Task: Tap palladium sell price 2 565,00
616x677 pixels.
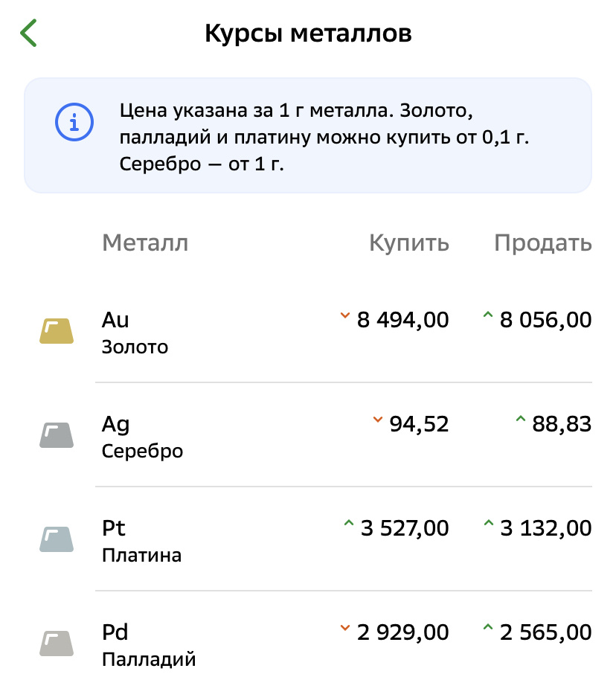Action: coord(545,633)
